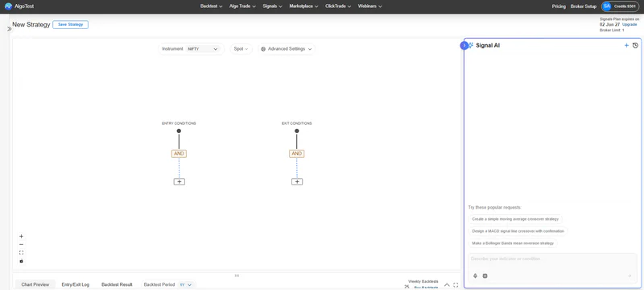This screenshot has height=290, width=644.
Task: Go to the Pricing page
Action: (x=559, y=6)
